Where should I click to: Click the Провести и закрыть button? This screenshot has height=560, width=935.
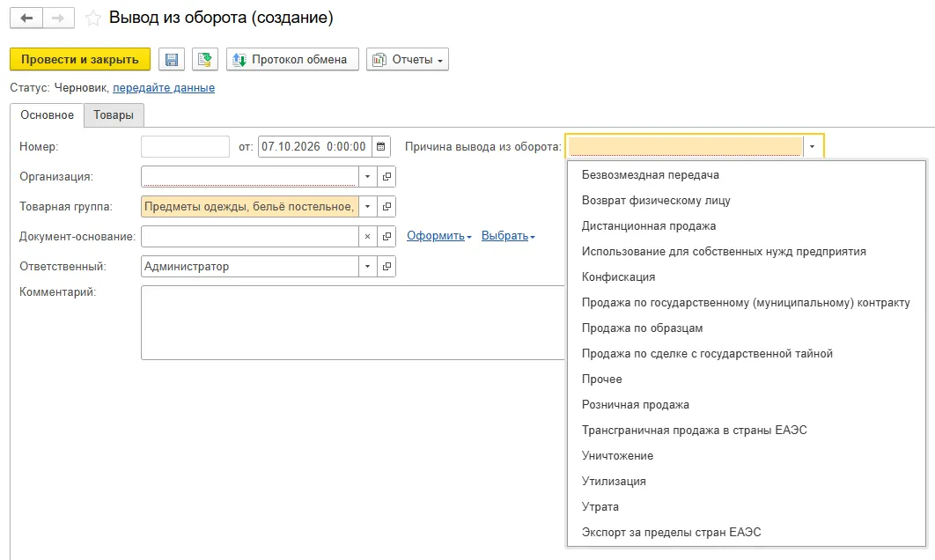pos(80,60)
